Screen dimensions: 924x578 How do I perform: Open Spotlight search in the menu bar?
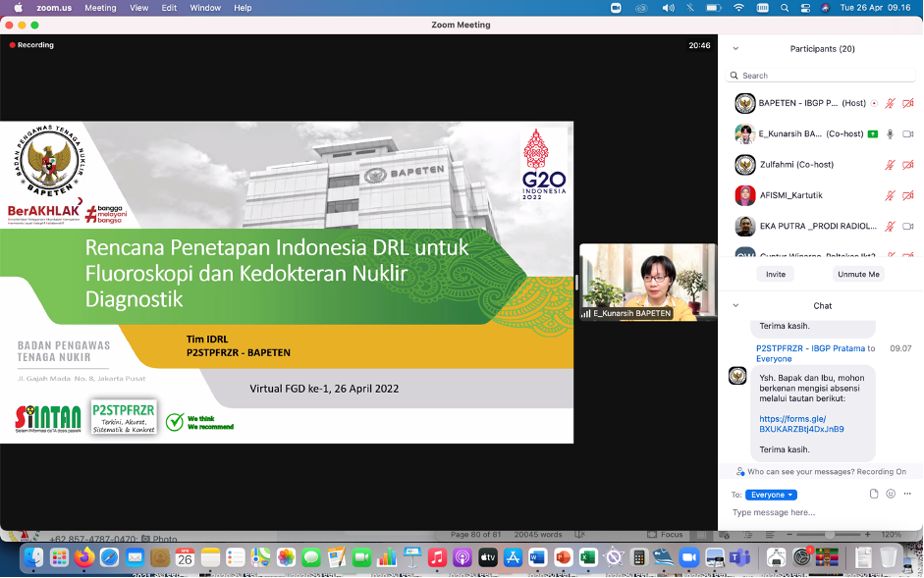(x=785, y=8)
